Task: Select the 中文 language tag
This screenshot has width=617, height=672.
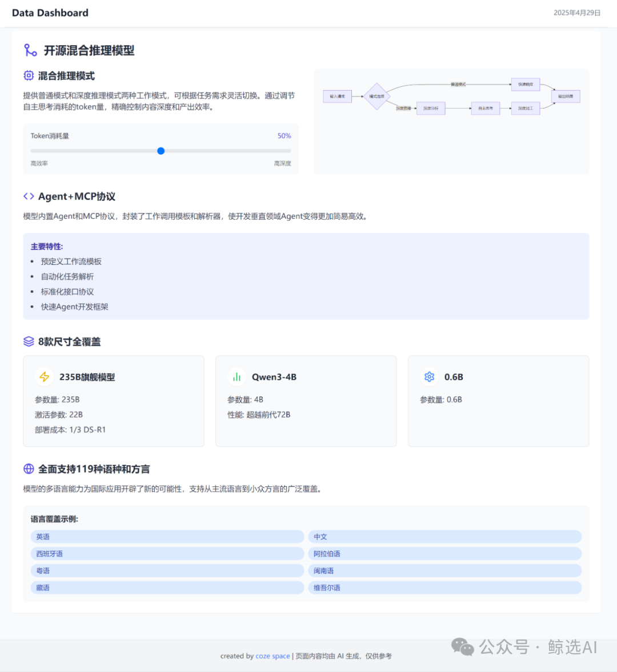Action: click(444, 537)
